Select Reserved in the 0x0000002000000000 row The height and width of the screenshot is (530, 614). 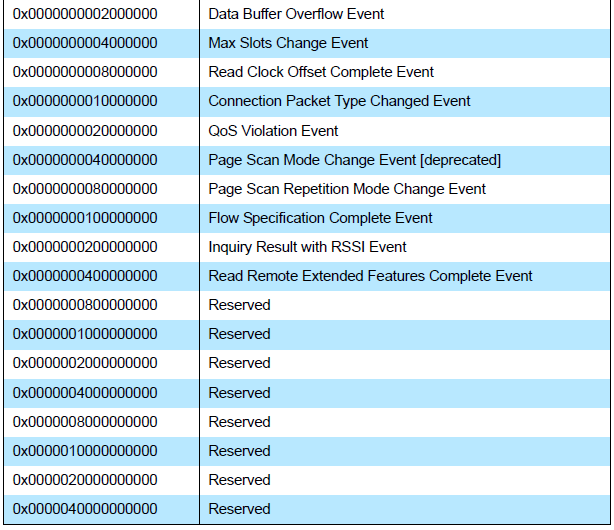pos(239,363)
